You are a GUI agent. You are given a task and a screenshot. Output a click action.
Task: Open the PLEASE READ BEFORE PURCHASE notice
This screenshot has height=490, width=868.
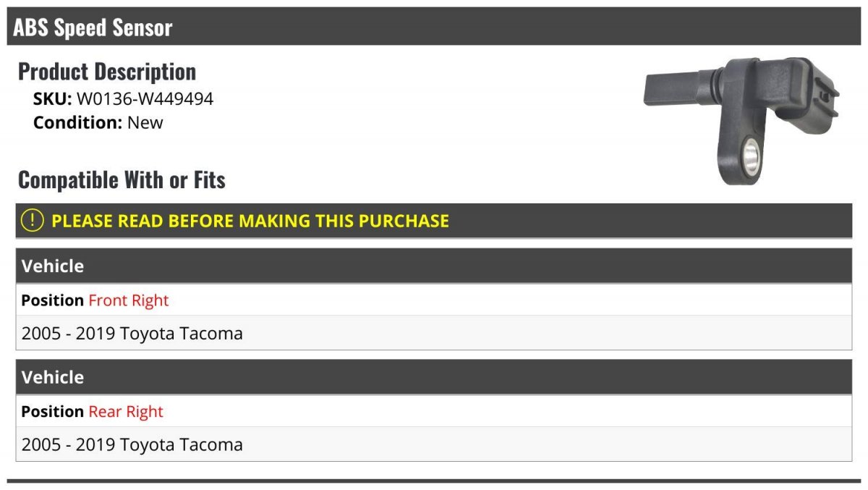pos(250,221)
